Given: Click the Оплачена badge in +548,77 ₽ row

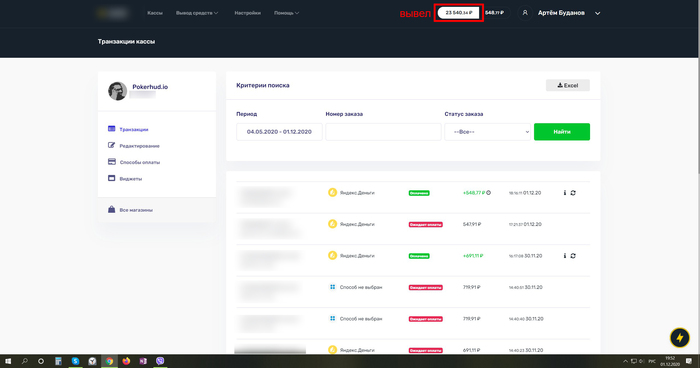Looking at the screenshot, I should point(419,193).
